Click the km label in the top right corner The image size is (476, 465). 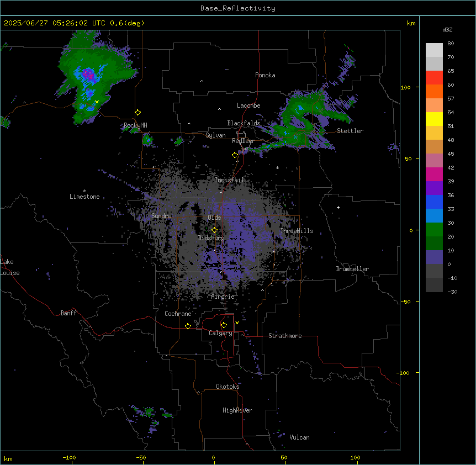click(411, 23)
